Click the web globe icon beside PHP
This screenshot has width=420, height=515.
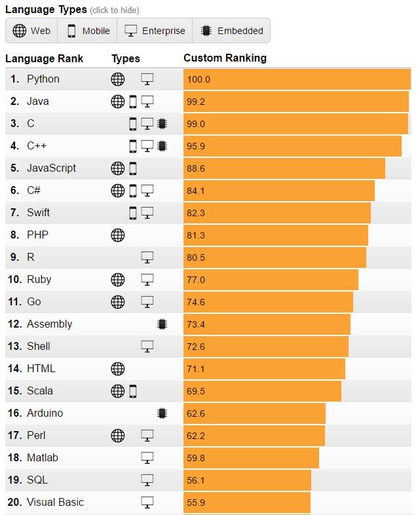pos(117,235)
